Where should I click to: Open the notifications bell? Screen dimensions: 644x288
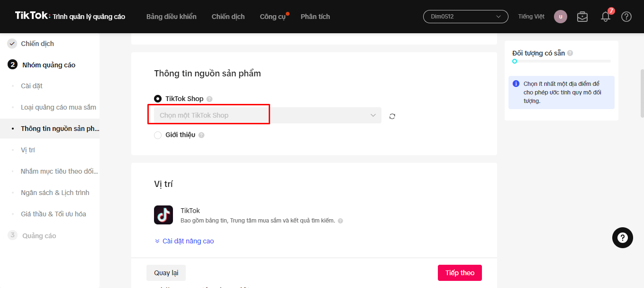coord(606,17)
